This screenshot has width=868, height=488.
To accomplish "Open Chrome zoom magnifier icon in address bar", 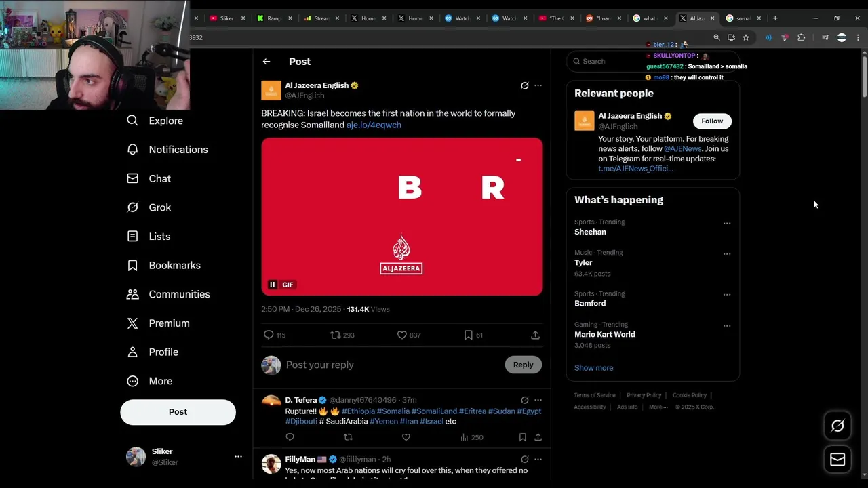I will (x=717, y=38).
